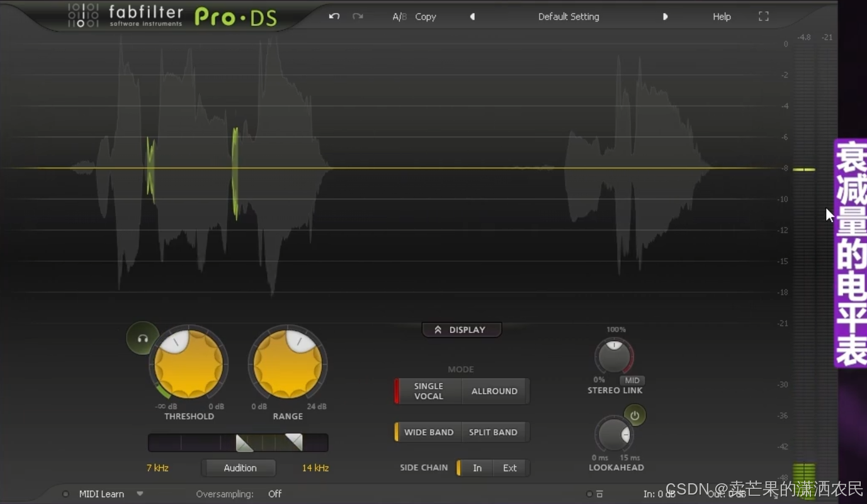Open the MIDI Learn dropdown arrow
Screen dimensions: 867x504
140,494
